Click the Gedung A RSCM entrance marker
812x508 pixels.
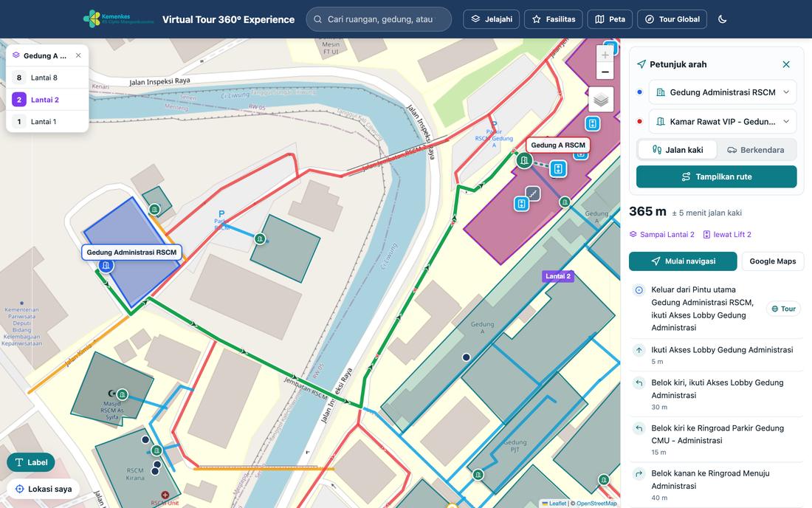(524, 160)
